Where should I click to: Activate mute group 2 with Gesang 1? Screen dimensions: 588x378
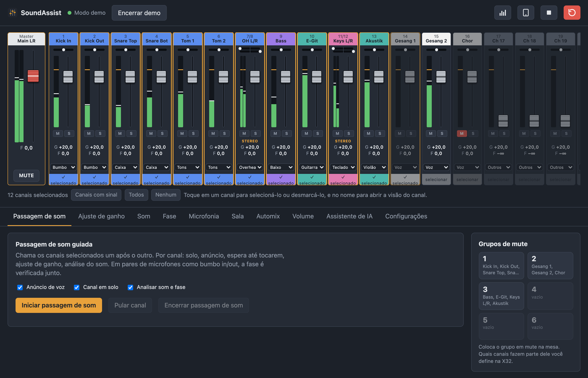(x=550, y=266)
